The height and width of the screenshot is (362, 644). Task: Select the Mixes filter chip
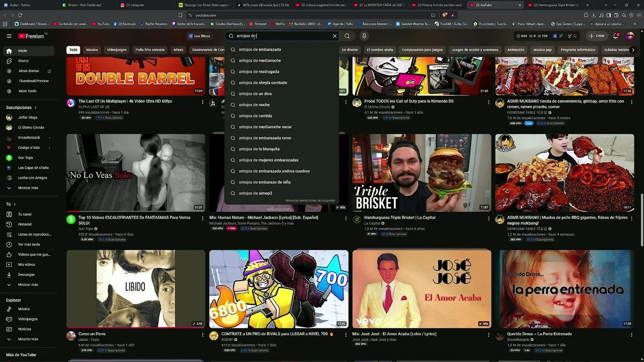[179, 50]
